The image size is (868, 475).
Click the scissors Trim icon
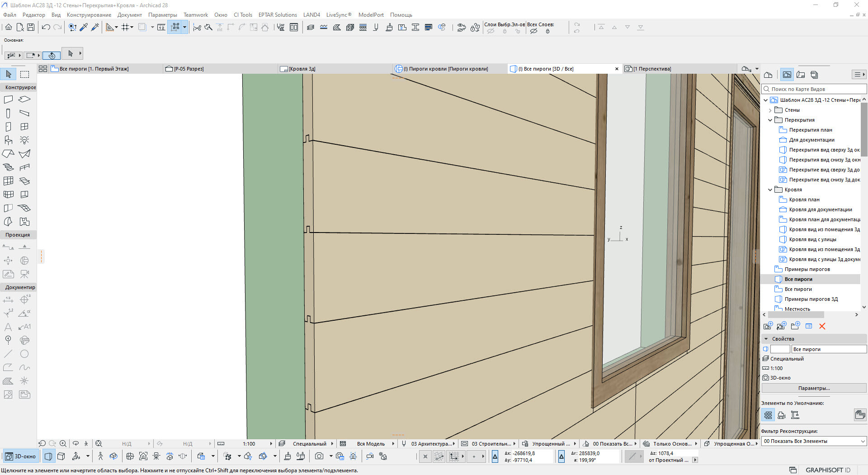point(197,28)
